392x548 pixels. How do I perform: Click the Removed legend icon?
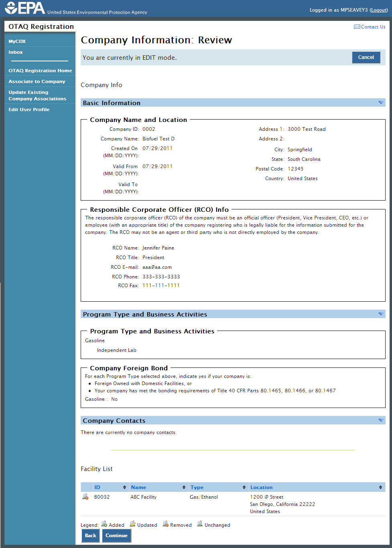[x=165, y=524]
